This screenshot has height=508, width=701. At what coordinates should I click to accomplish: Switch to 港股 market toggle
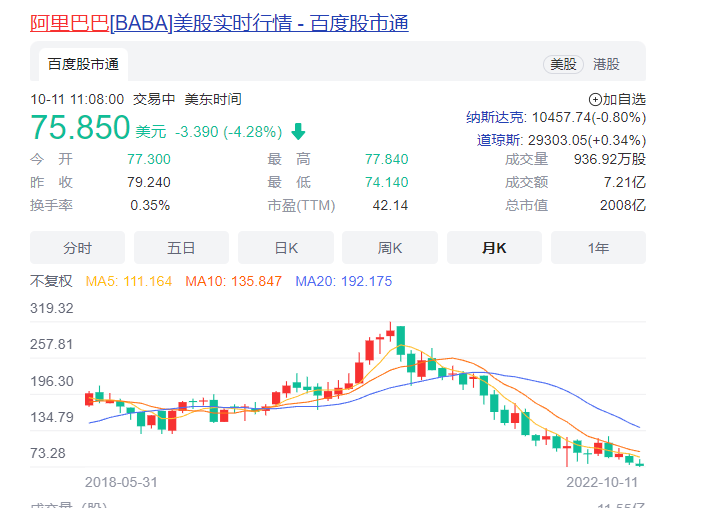click(x=606, y=64)
